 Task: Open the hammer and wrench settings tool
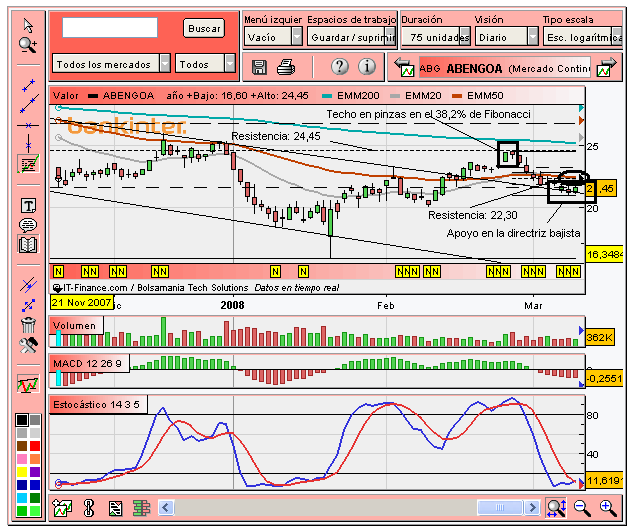click(28, 345)
